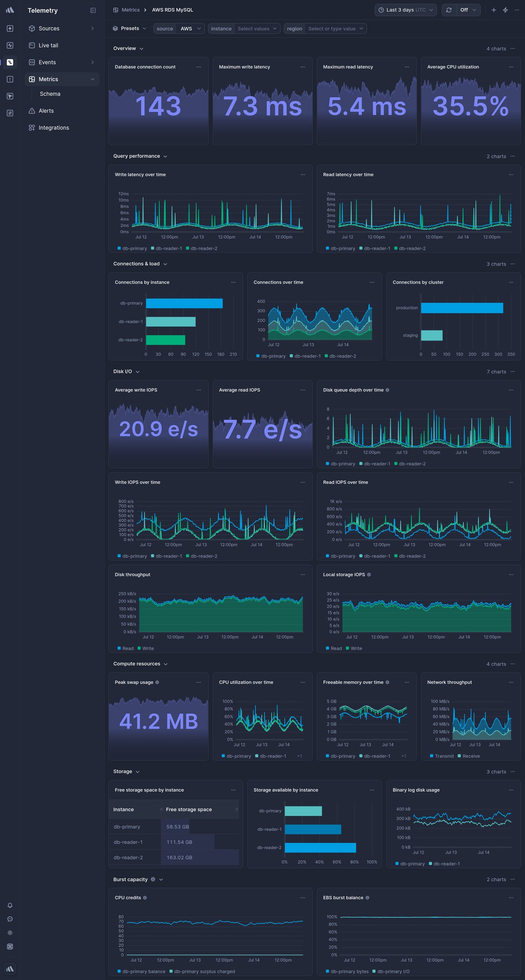Click db-reader-2 bar in Storage available chart

[320, 848]
